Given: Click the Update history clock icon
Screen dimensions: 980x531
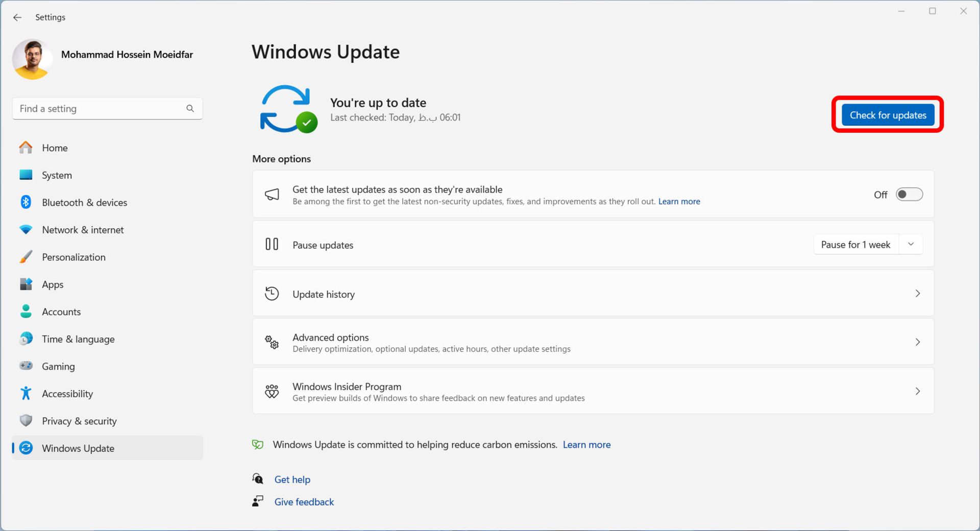Looking at the screenshot, I should [x=272, y=294].
